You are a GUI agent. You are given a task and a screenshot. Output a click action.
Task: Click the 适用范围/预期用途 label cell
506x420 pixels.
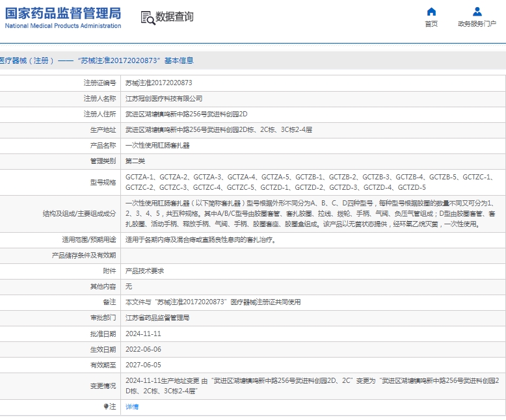[x=60, y=240]
